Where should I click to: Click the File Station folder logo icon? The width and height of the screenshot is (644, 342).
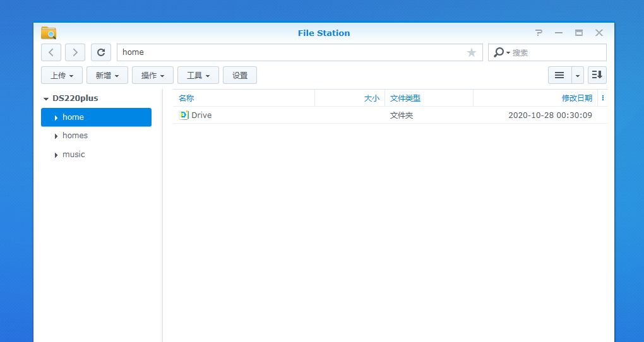(49, 33)
